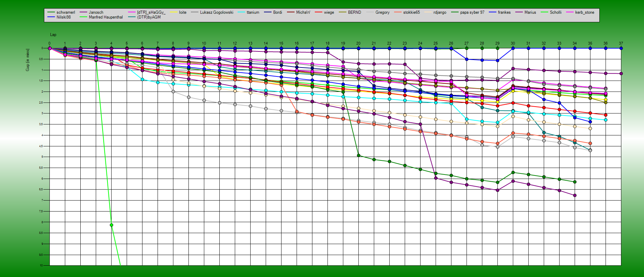Select kerb_stone in the legend
Image resolution: width=644 pixels, height=277 pixels.
(x=580, y=12)
